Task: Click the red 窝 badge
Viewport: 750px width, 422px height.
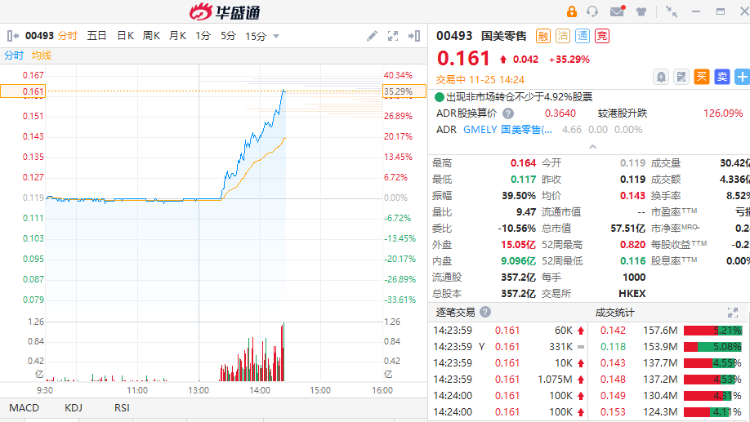Action: pos(602,36)
